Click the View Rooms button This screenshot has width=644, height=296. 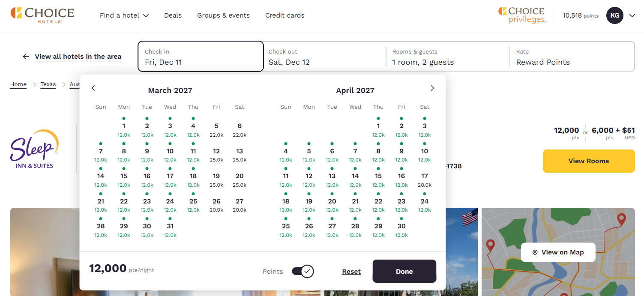click(x=589, y=161)
